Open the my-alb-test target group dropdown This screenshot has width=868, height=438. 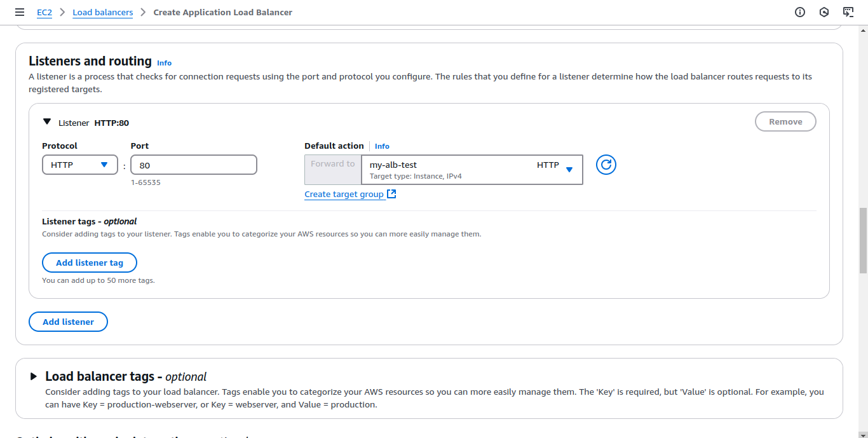pyautogui.click(x=471, y=170)
